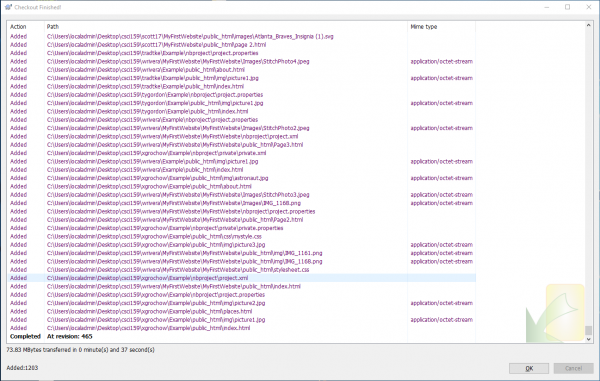Viewport: 600px width, 381px height.
Task: Select wrivera Images IMG_1168.png row
Action: click(242, 203)
